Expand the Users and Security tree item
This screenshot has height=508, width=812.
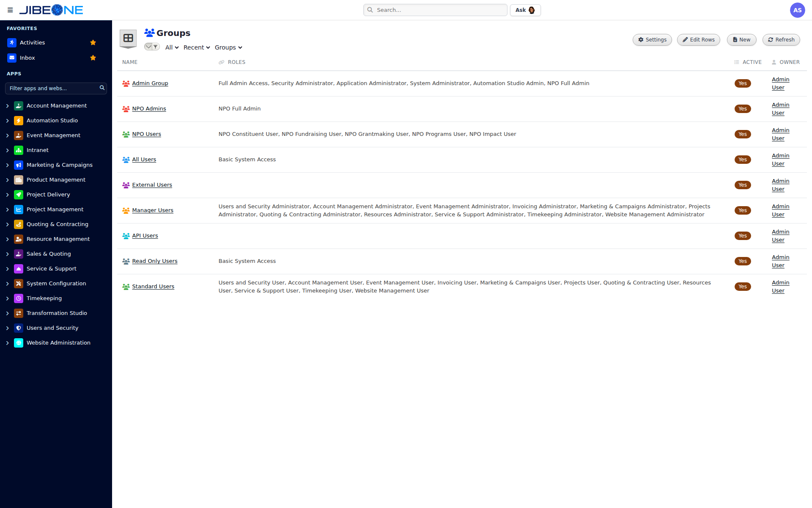point(8,328)
